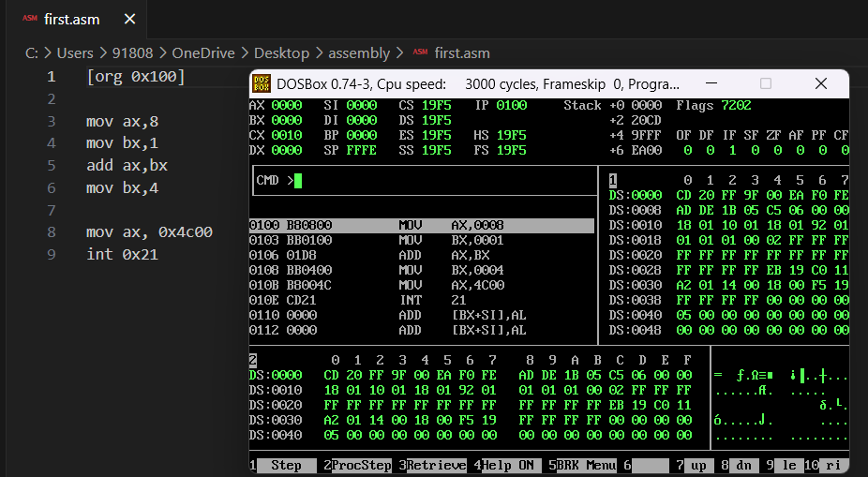
Task: Maximize the DOSBox window
Action: tap(766, 83)
